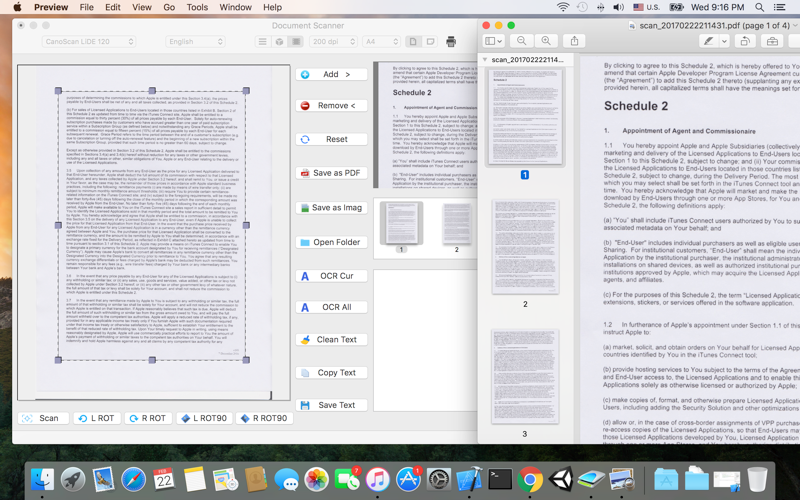Viewport: 800px width, 500px height.
Task: Select page 2 thumbnail in Preview sidebar
Action: (525, 247)
